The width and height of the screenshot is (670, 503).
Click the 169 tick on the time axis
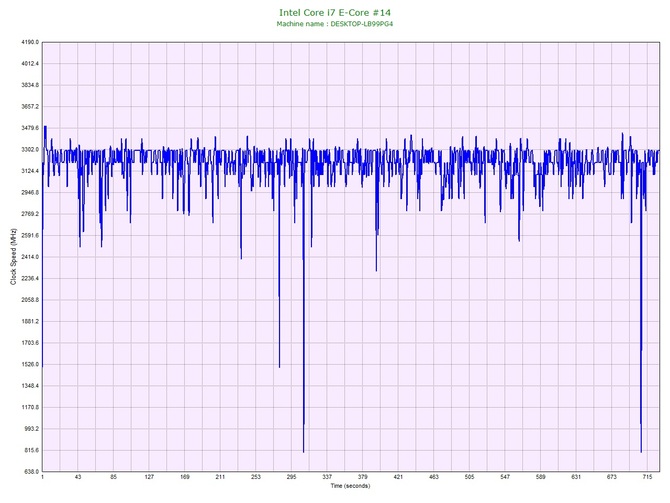(x=184, y=478)
